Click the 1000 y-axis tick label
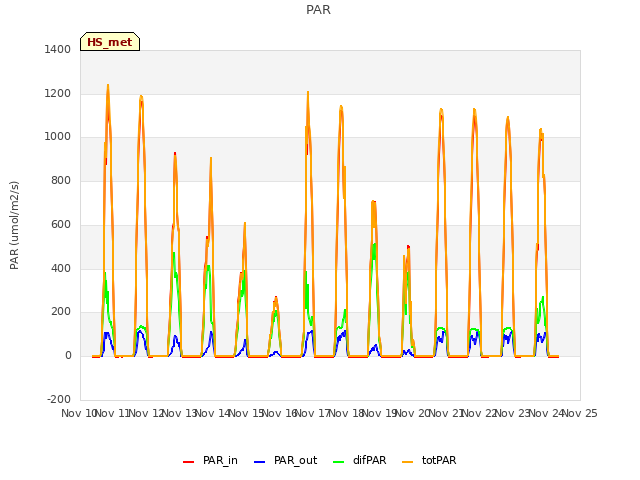 pos(58,137)
